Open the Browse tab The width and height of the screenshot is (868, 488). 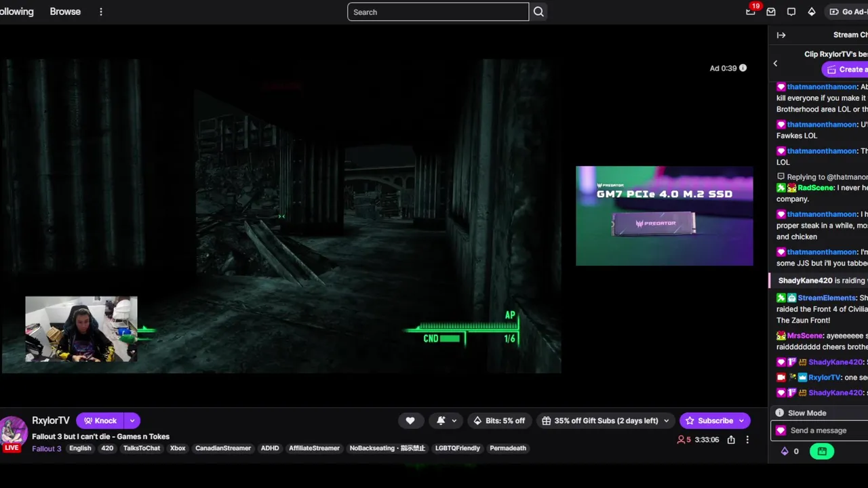tap(65, 12)
